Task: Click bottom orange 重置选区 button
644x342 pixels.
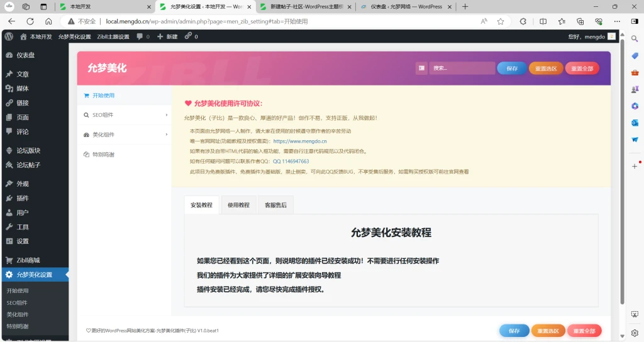Action: [x=548, y=331]
